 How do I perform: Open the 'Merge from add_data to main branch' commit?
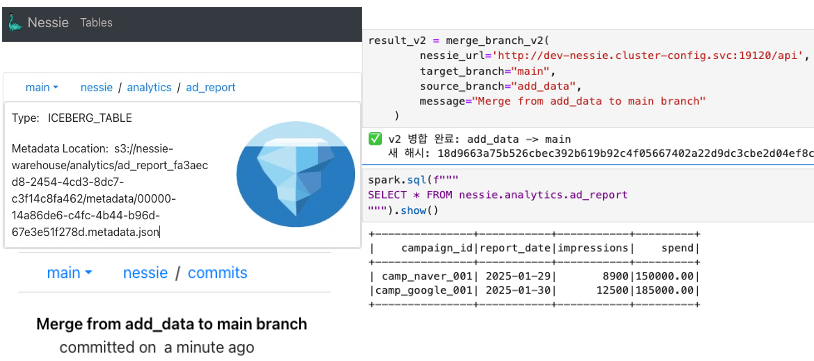pyautogui.click(x=172, y=324)
